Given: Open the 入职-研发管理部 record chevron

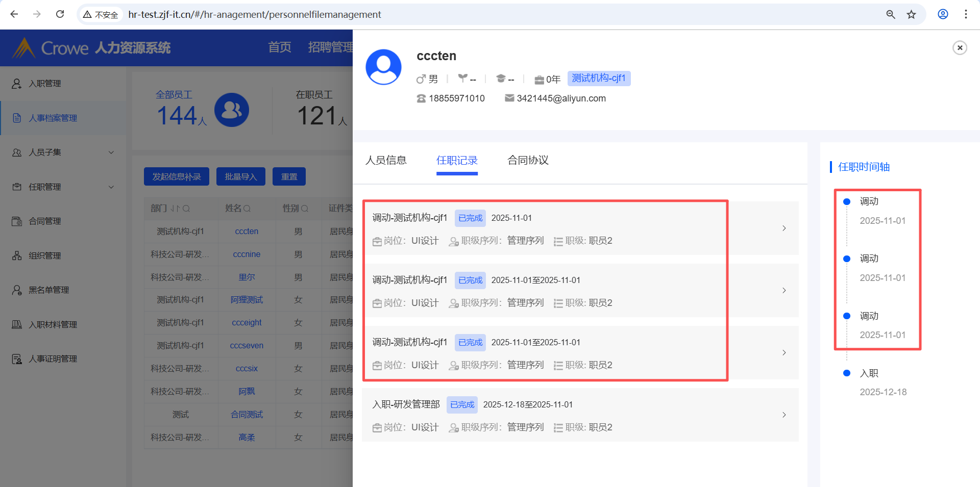Looking at the screenshot, I should pos(784,415).
